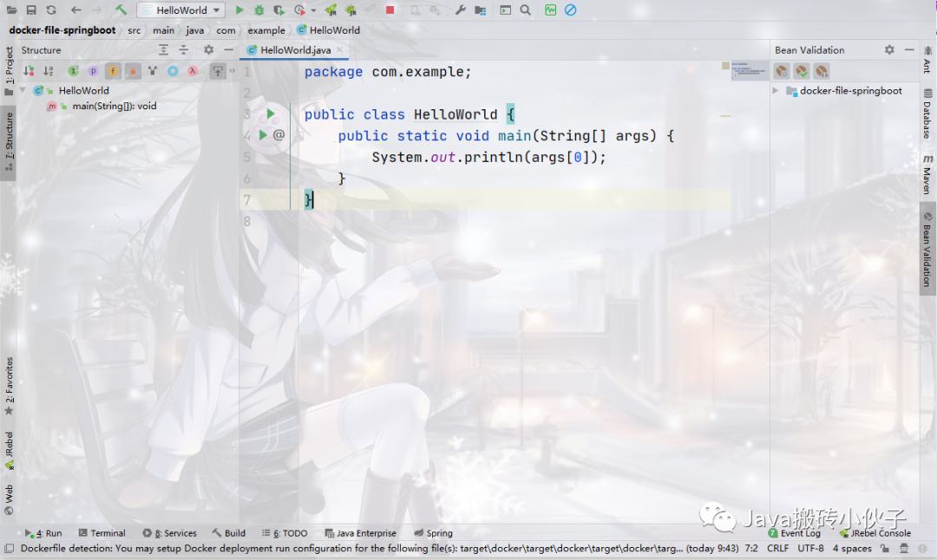Open the 8: Services tool window
This screenshot has width=937, height=560.
click(x=169, y=533)
